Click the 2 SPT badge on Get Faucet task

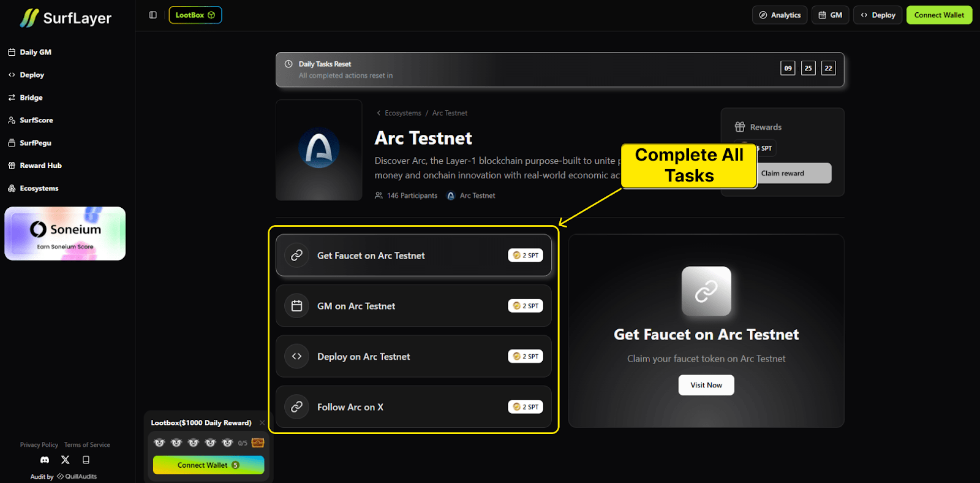coord(526,256)
